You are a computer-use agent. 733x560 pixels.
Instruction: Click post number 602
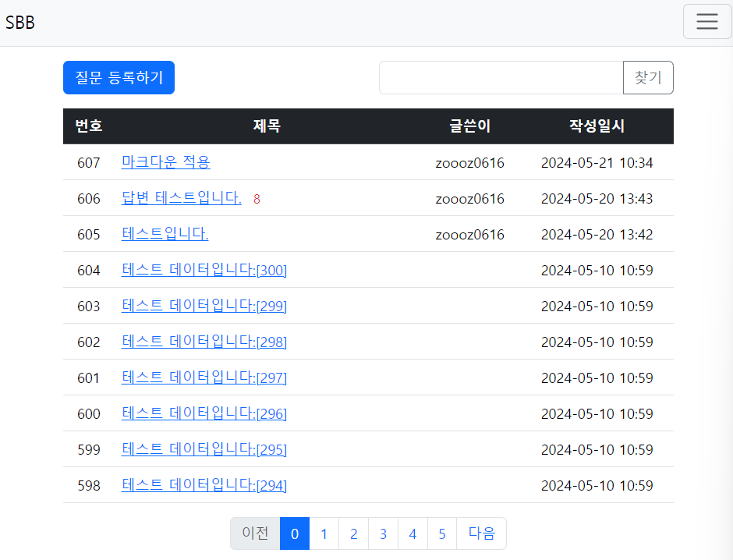(89, 342)
